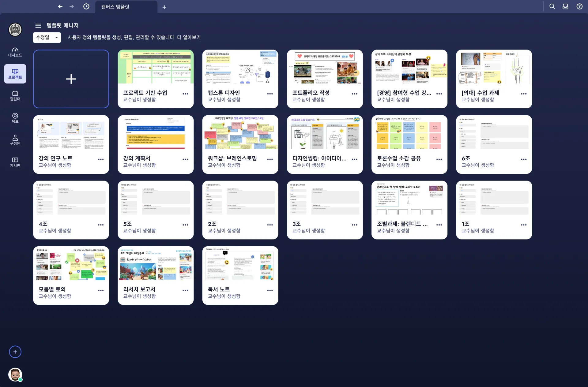Viewport: 588px width, 387px height.
Task: Open the 디자인씽킹: 아이디어 template thumbnail
Action: 325,132
